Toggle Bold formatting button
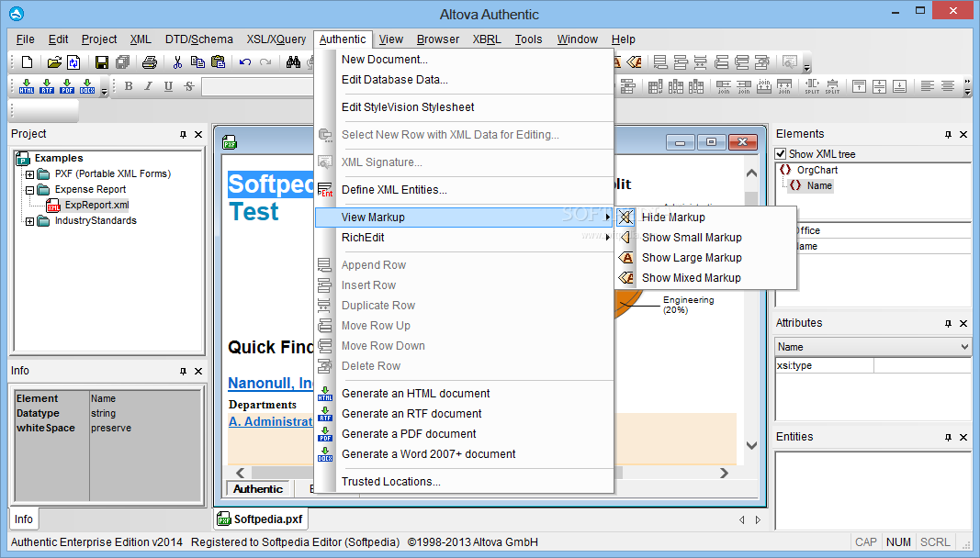 pyautogui.click(x=128, y=86)
